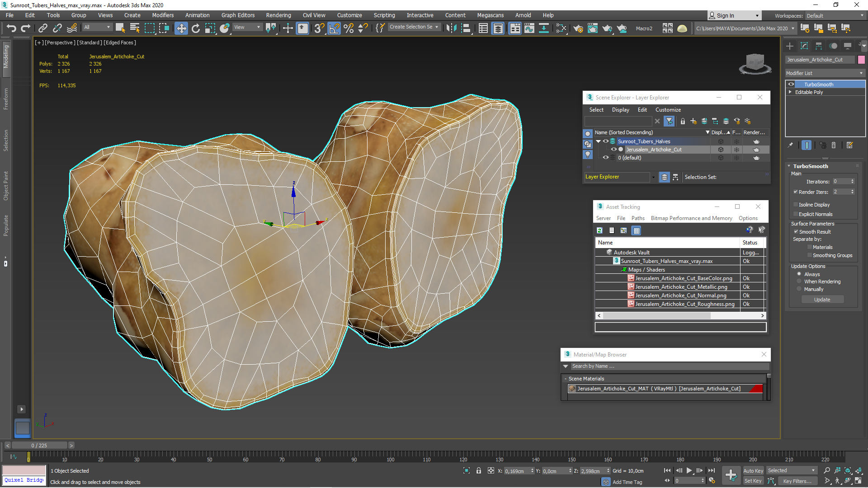Image resolution: width=868 pixels, height=488 pixels.
Task: Choose the Select and Rotate tool
Action: (196, 28)
